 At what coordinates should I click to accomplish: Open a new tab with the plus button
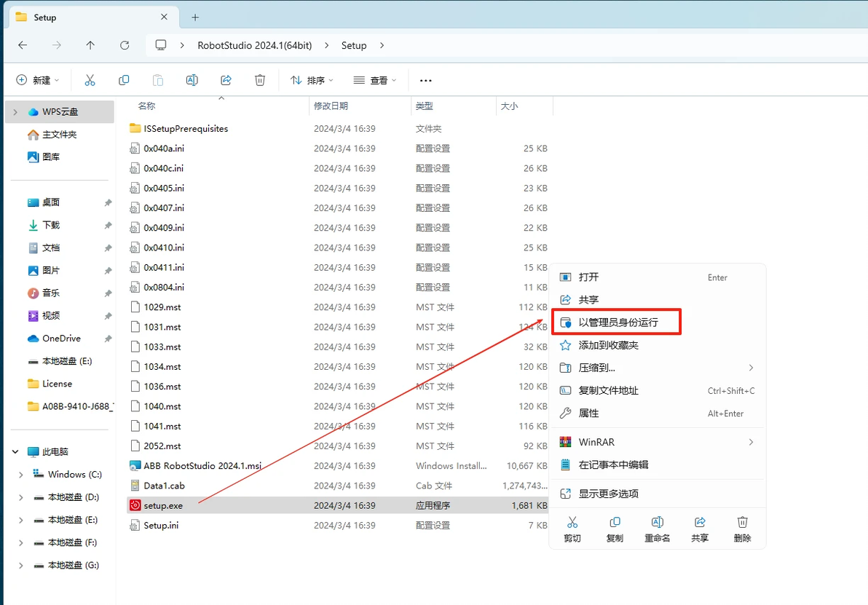point(195,17)
